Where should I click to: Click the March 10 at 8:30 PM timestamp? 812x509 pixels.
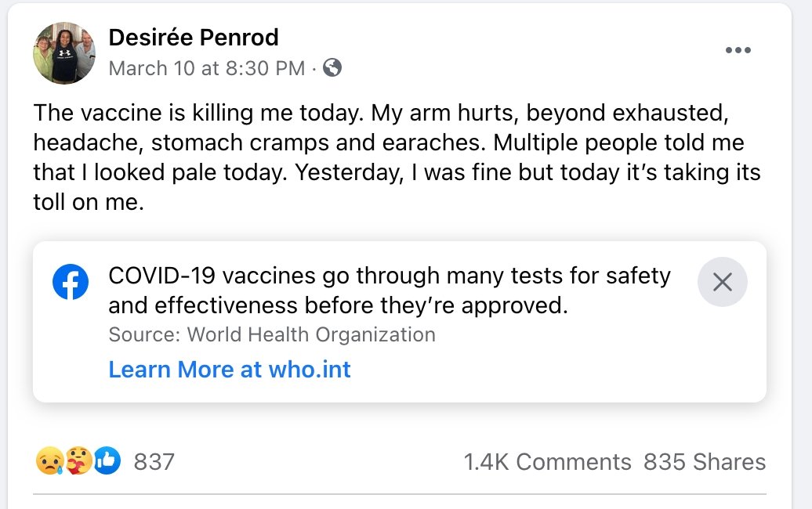click(207, 68)
